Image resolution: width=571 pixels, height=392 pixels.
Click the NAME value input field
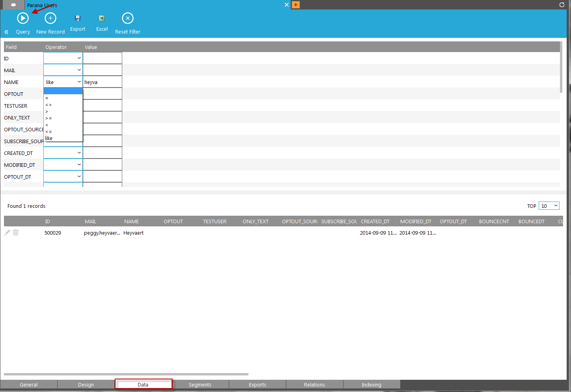pos(102,82)
